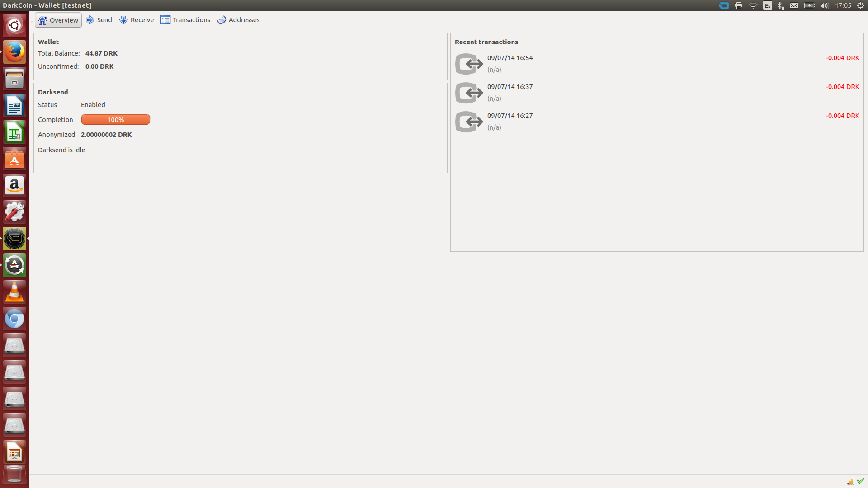Open the system power gear menu

(861, 5)
